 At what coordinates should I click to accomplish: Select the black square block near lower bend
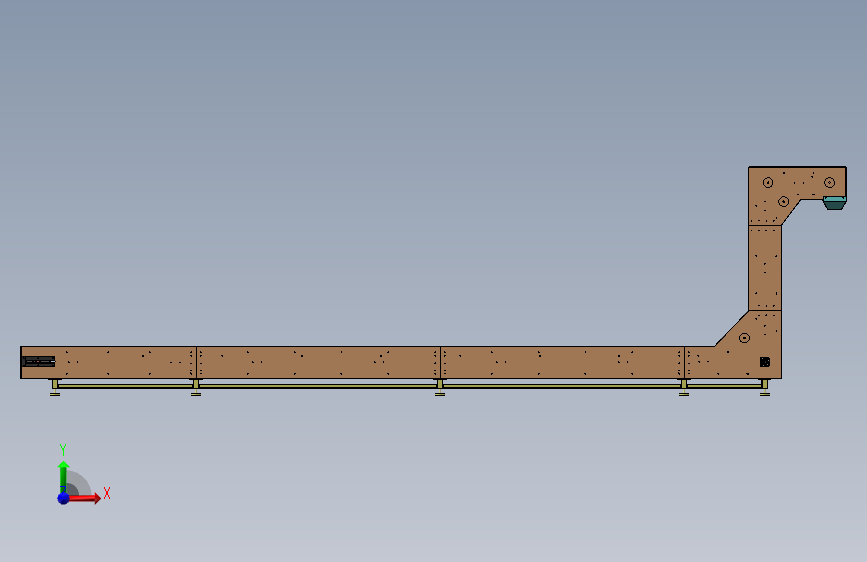[765, 362]
